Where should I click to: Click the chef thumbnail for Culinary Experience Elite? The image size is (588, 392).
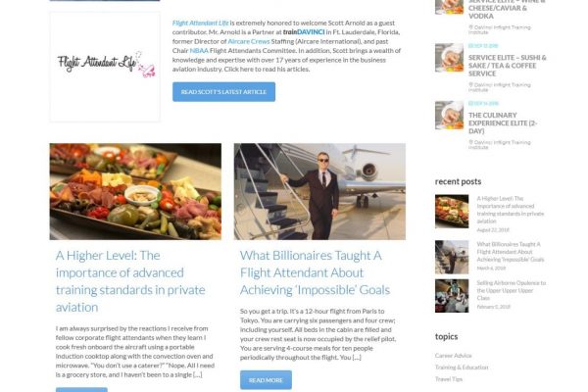(x=449, y=116)
